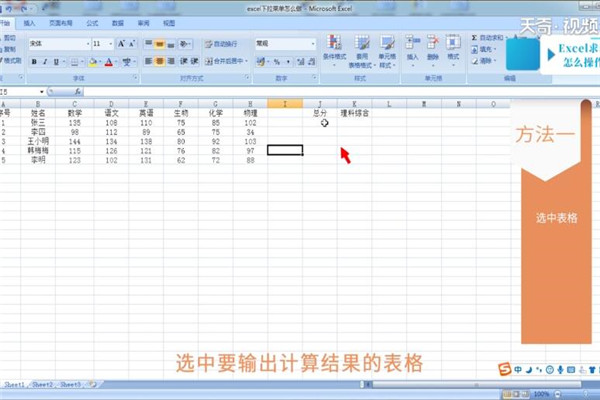Open the font name combo box (宋体)
Image resolution: width=600 pixels, height=400 pixels.
[x=59, y=44]
